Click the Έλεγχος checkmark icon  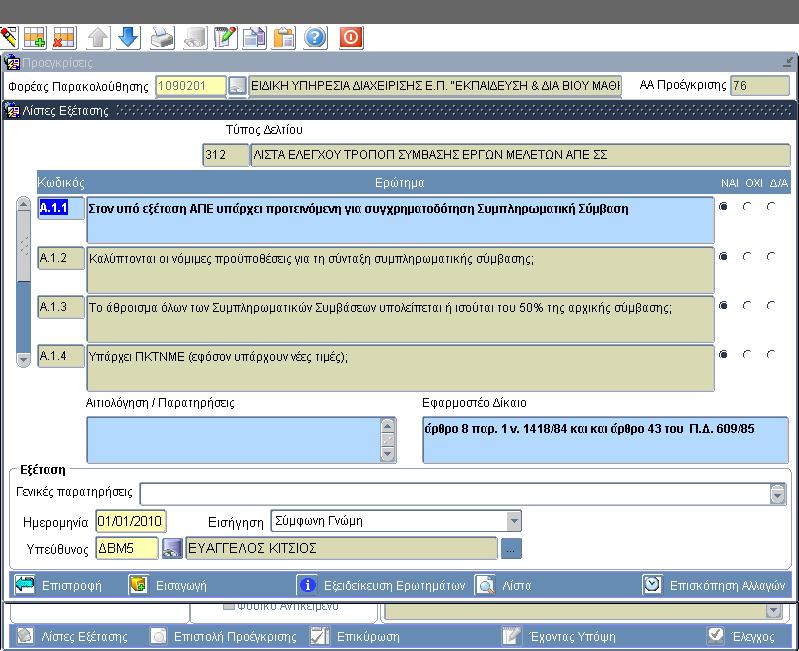coord(716,635)
